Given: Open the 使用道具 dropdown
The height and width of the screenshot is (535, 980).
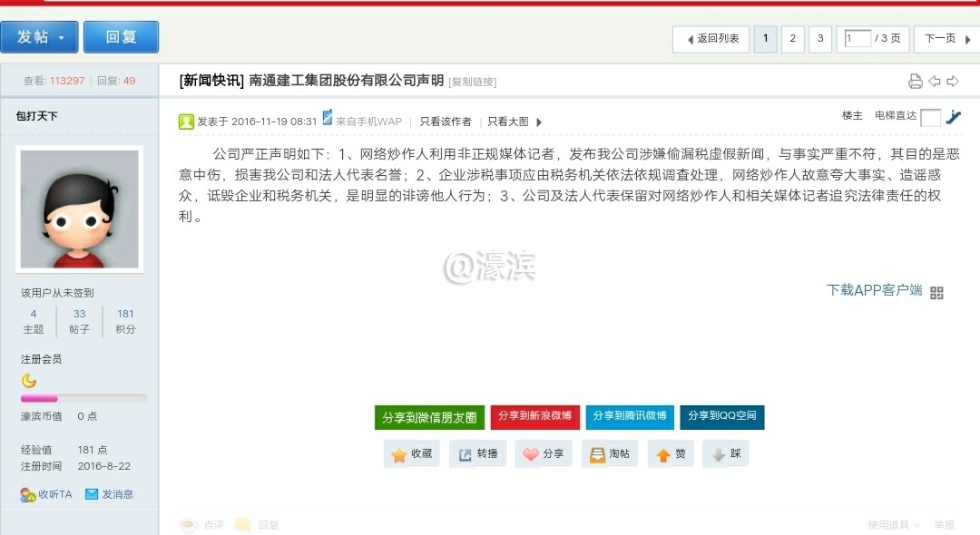Looking at the screenshot, I should point(893,525).
